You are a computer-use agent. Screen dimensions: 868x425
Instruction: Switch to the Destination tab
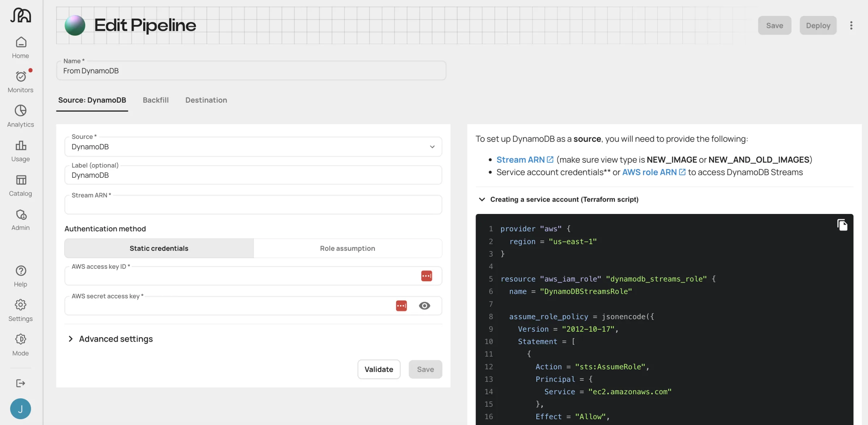(x=206, y=100)
